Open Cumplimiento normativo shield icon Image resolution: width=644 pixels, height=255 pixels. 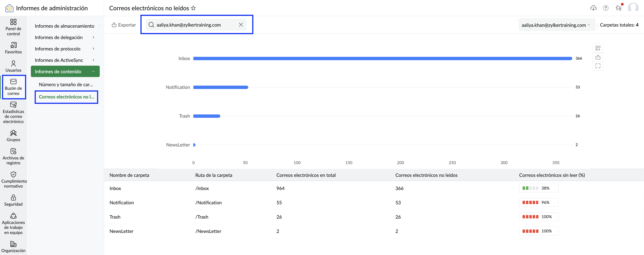(x=13, y=174)
